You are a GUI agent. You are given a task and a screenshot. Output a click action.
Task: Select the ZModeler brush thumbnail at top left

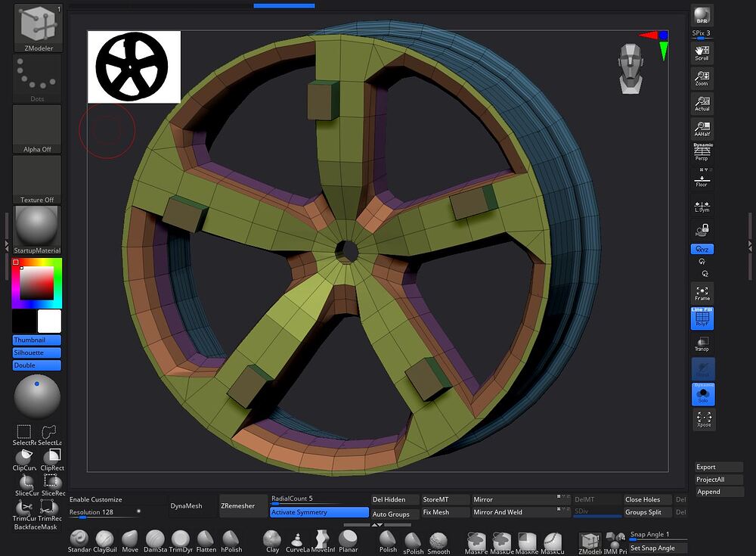pyautogui.click(x=38, y=27)
